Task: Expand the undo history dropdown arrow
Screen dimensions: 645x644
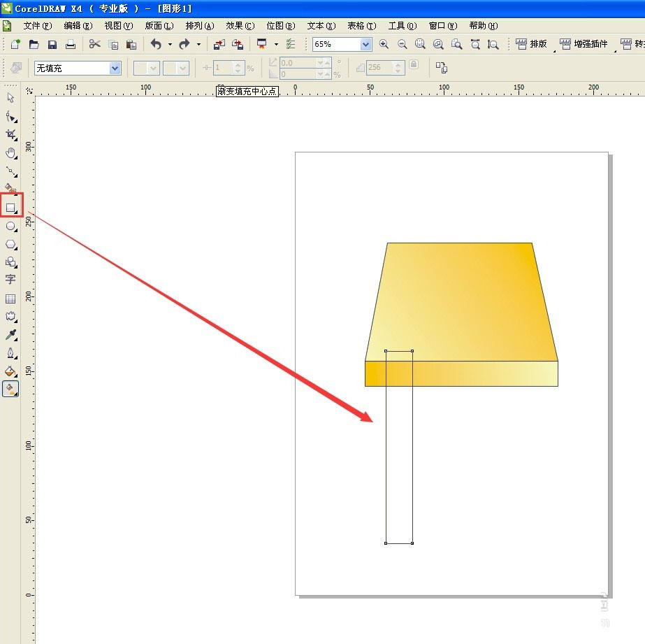Action: pos(170,45)
